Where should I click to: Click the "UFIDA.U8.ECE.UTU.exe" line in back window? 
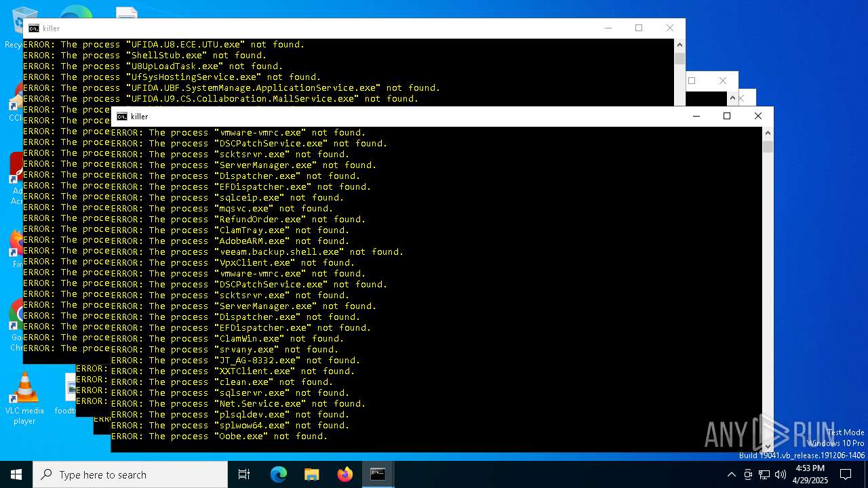click(163, 45)
